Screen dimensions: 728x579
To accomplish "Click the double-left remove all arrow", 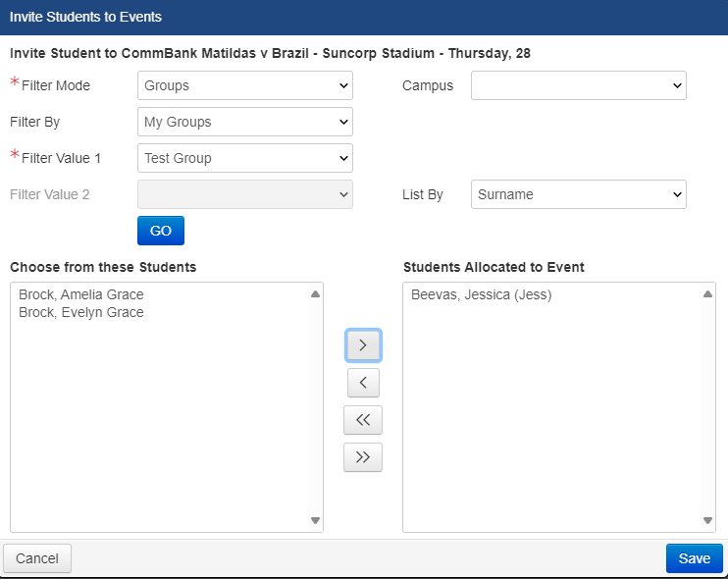I will point(363,420).
